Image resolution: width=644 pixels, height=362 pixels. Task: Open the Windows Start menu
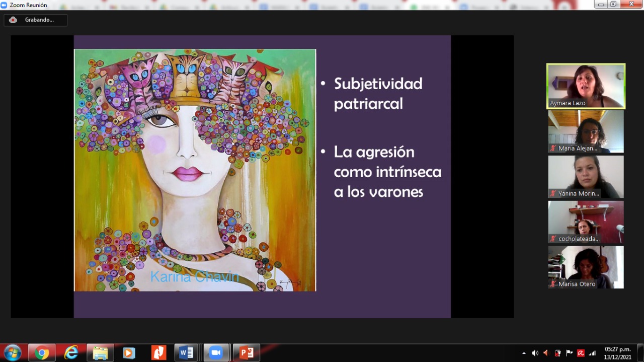[x=12, y=353]
